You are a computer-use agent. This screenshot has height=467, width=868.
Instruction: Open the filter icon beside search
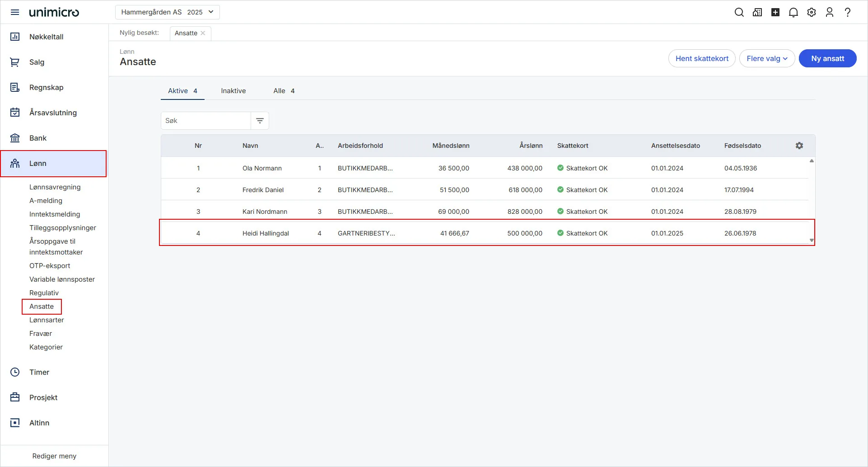pos(260,121)
